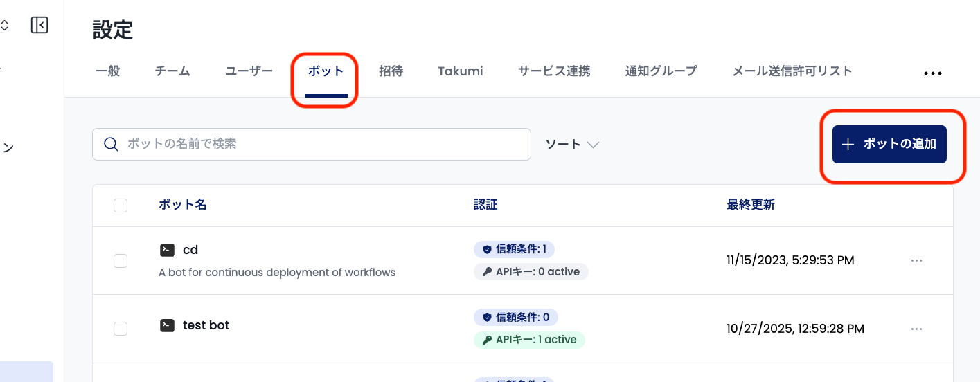Switch to the 一般 tab
Viewport: 980px width, 382px height.
coord(107,71)
